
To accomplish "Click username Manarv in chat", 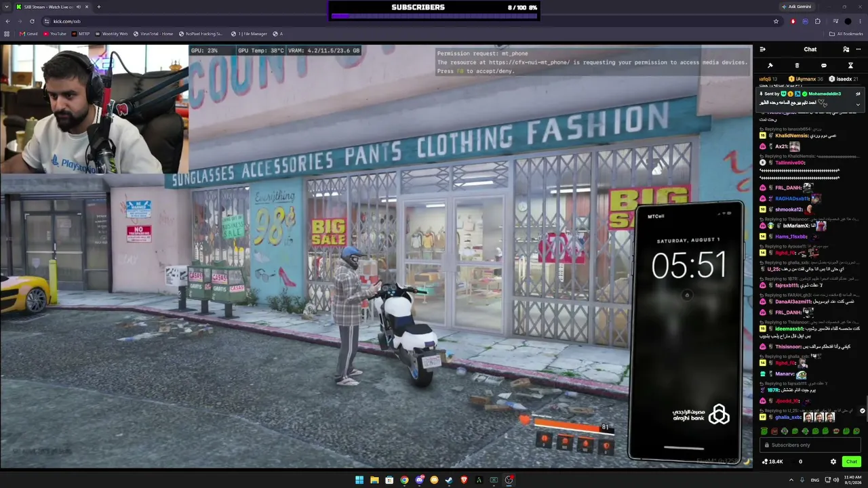I will pos(785,374).
